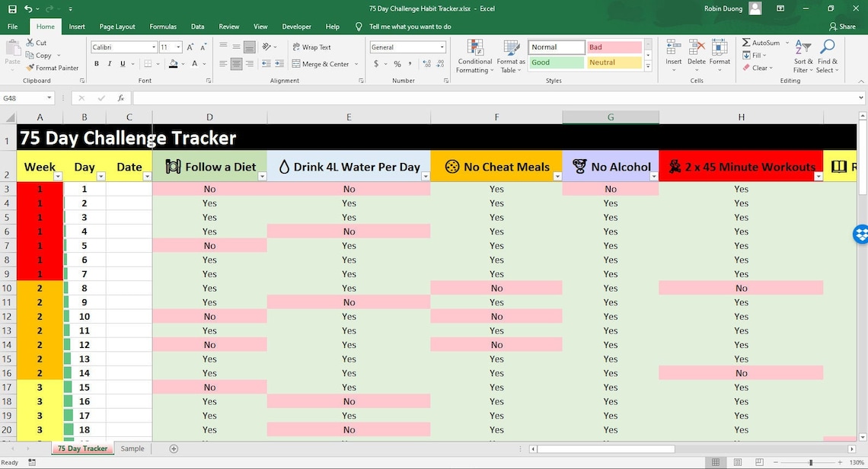Click the Name Box showing G48
The image size is (868, 469).
point(27,98)
